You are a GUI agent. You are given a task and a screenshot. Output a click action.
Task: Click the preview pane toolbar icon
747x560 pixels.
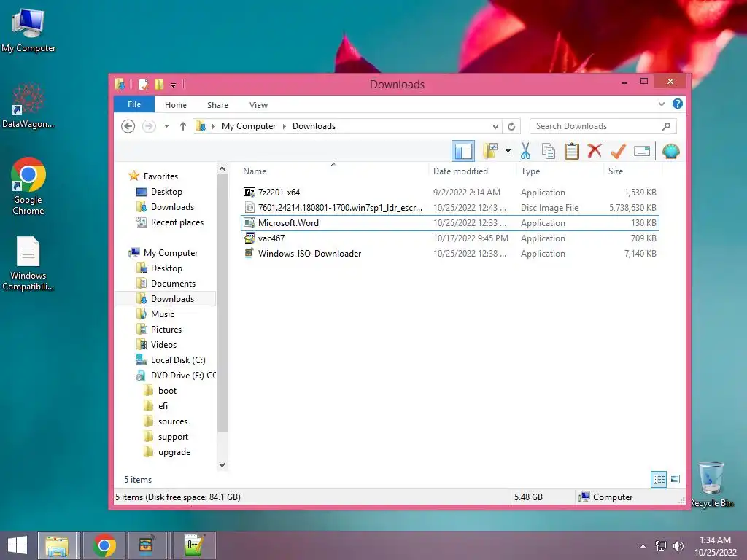(463, 152)
